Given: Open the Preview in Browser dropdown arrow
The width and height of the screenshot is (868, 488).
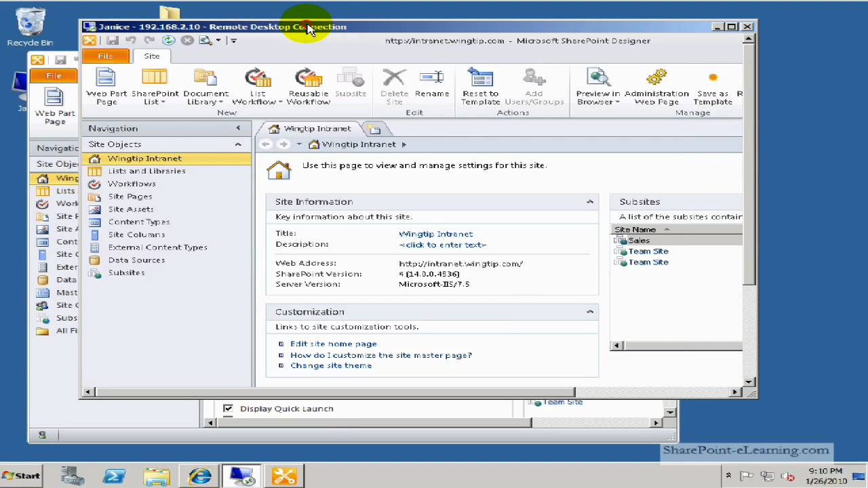Looking at the screenshot, I should coord(617,102).
